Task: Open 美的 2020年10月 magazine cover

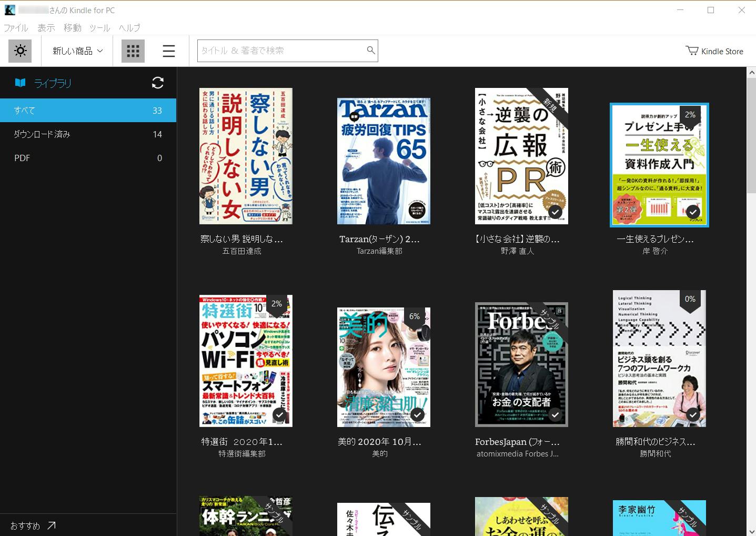Action: point(384,367)
